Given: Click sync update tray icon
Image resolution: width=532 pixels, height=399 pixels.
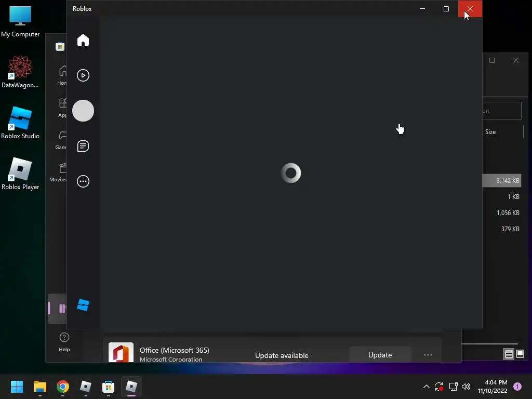Looking at the screenshot, I should coord(439,387).
